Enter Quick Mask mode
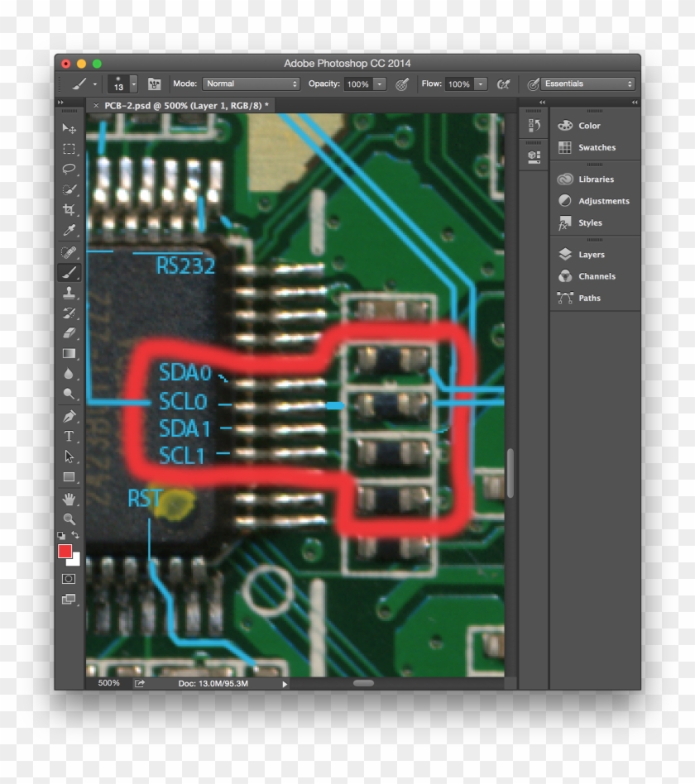This screenshot has width=695, height=784. 69,579
